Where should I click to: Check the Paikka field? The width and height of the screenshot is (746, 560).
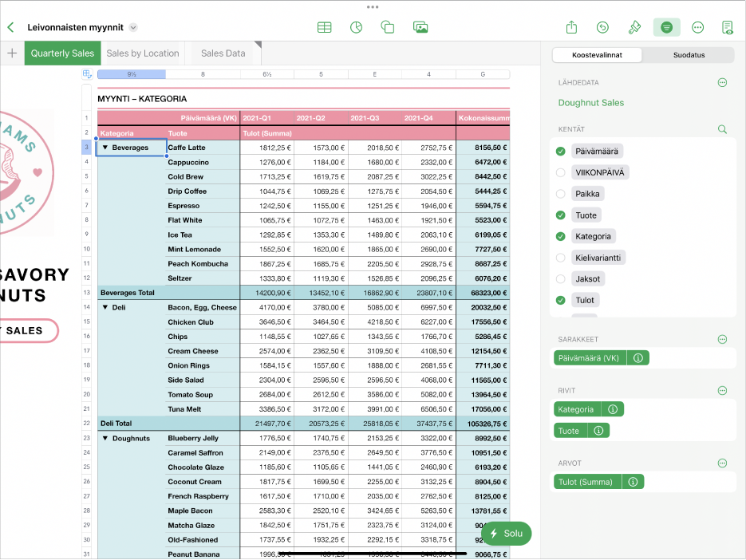coord(560,194)
